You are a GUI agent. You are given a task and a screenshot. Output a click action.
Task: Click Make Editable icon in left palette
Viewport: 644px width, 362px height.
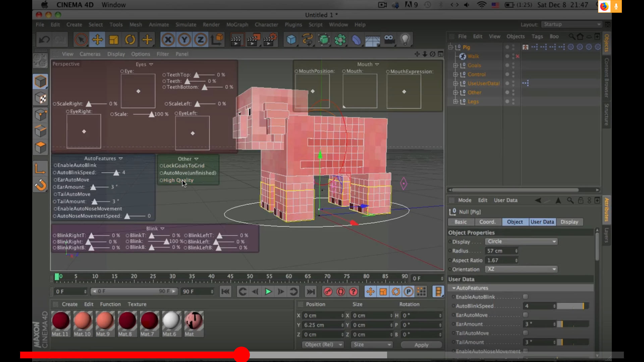(40, 61)
